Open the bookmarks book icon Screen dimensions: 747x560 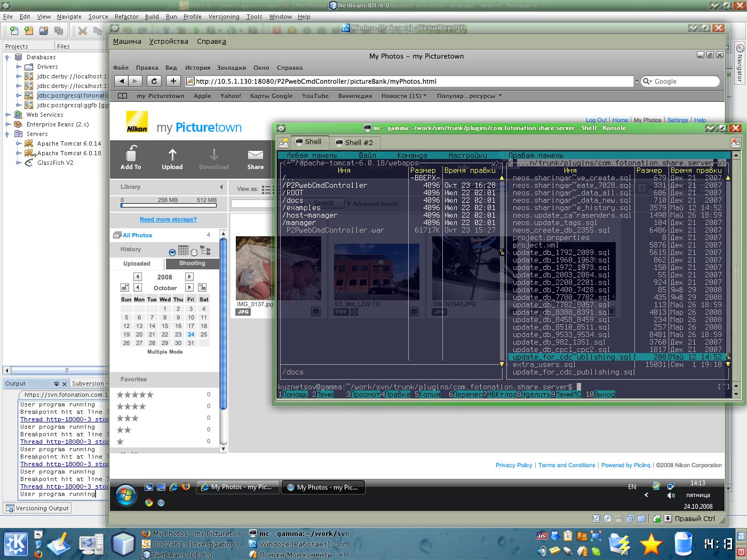click(x=122, y=96)
